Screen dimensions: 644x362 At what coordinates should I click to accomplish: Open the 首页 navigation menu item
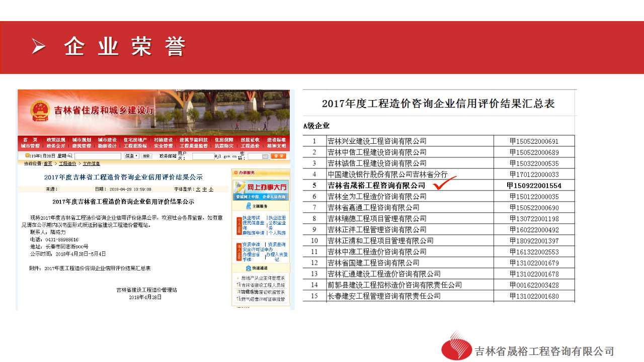click(x=30, y=140)
